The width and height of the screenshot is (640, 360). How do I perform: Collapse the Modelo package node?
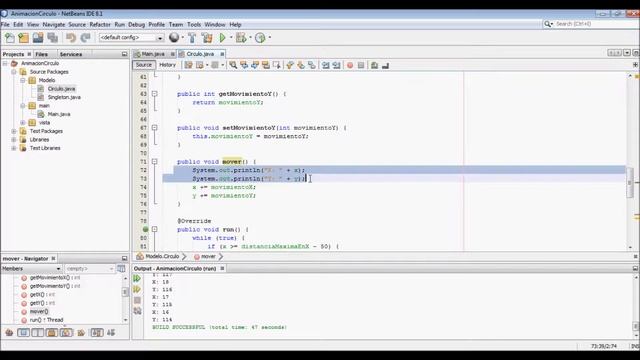tap(23, 80)
